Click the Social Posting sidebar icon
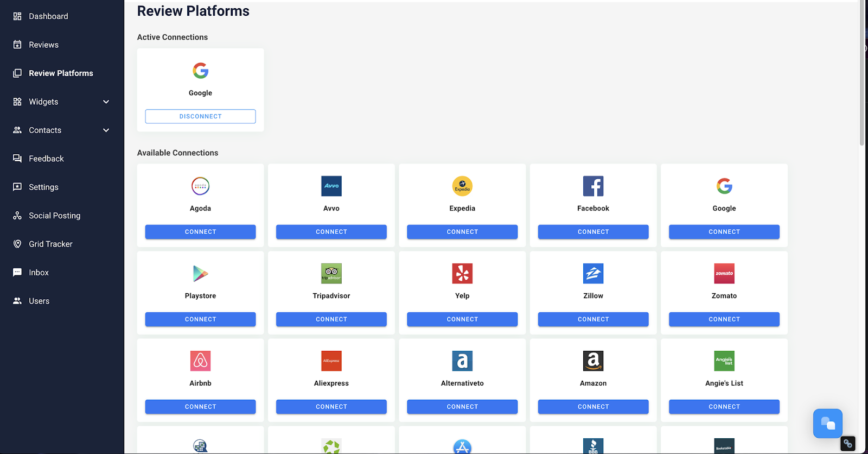Screen dimensions: 868x454 pos(17,216)
